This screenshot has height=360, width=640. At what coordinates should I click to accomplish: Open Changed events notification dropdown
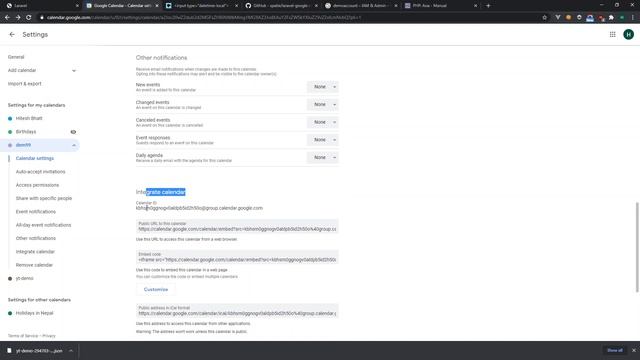[x=322, y=104]
